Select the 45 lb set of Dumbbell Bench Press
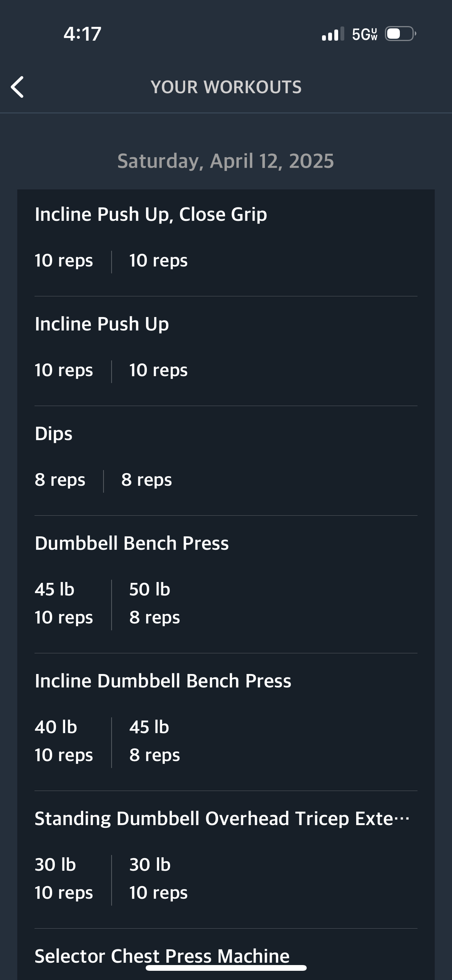This screenshot has height=980, width=452. coord(64,603)
